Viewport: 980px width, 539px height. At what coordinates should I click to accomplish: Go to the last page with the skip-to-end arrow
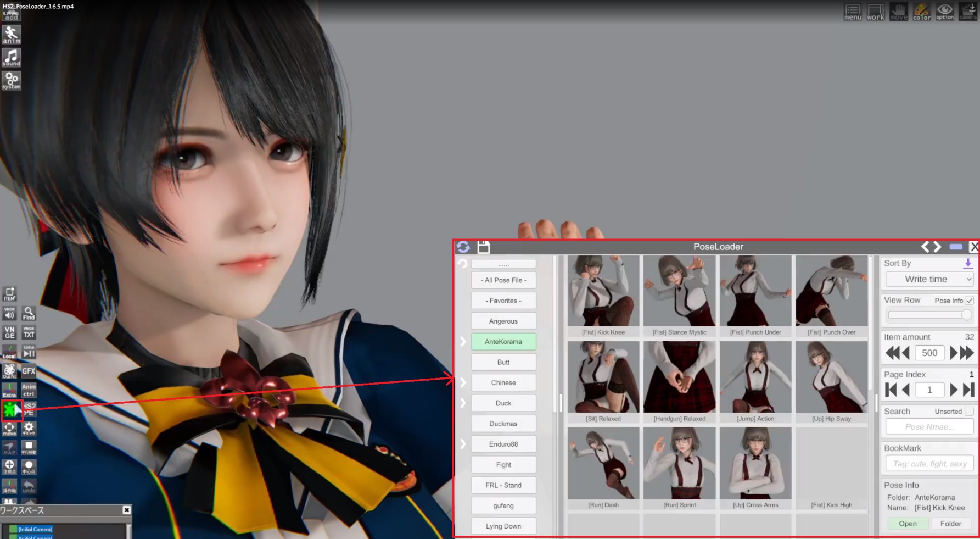969,390
